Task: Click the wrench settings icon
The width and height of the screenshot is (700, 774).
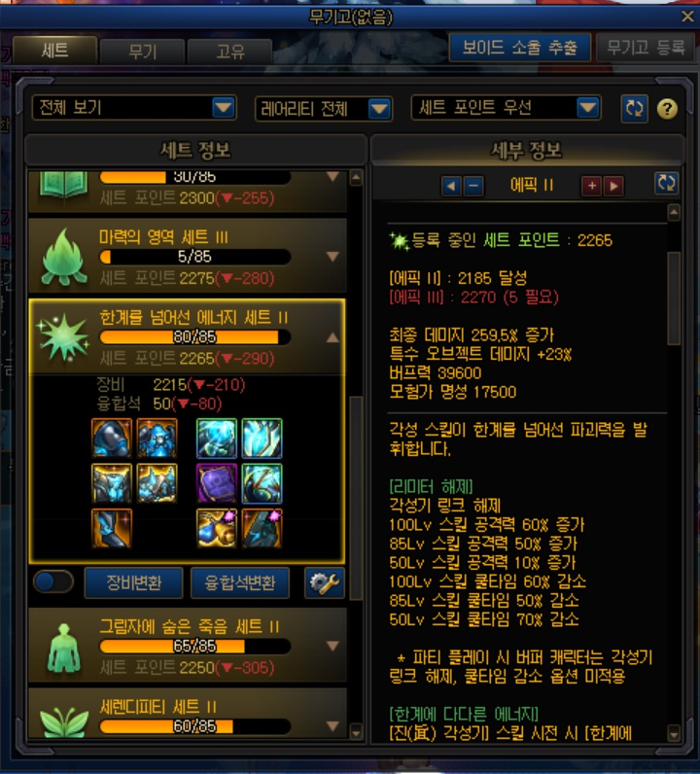Action: [325, 583]
